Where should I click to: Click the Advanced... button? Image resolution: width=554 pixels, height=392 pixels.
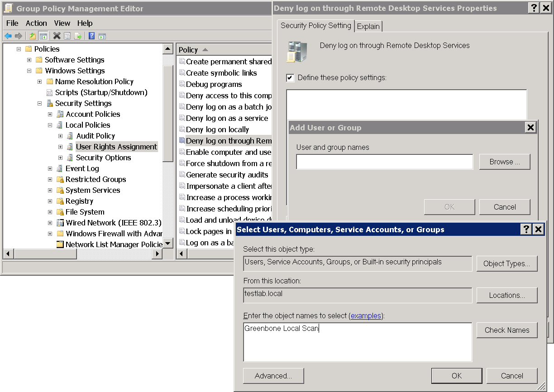pos(273,376)
